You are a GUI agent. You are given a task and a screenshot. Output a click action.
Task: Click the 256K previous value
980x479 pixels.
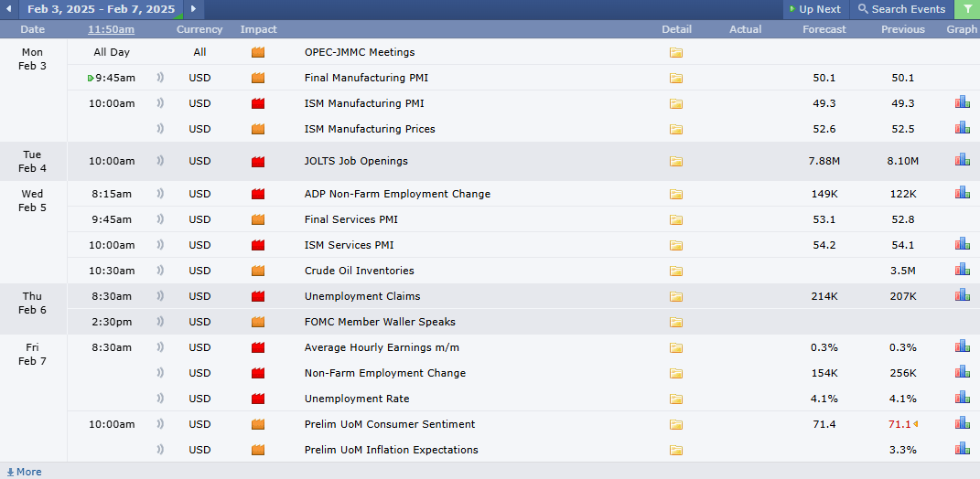(903, 374)
